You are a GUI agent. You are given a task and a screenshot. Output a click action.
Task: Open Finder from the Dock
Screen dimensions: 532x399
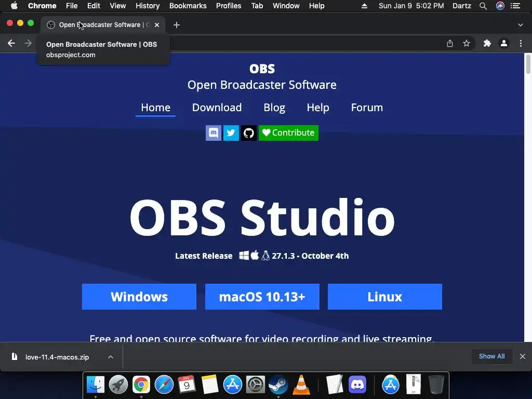[96, 384]
